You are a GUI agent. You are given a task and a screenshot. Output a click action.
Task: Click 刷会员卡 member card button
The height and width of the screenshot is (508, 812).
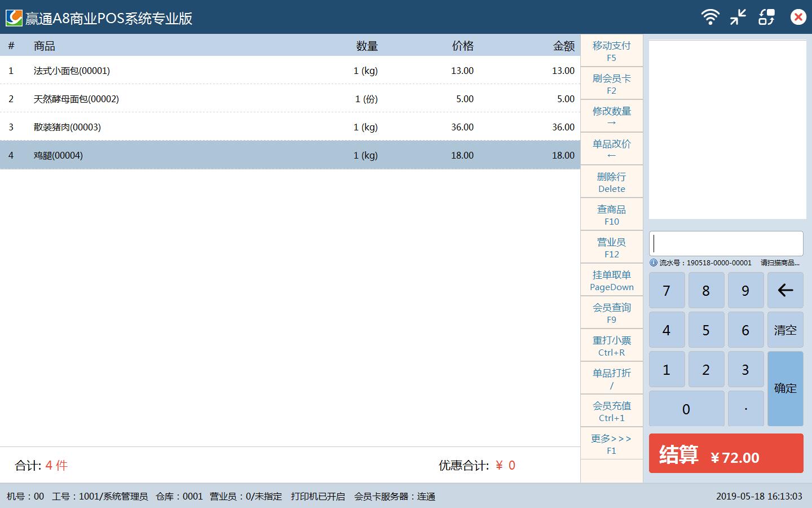point(611,84)
